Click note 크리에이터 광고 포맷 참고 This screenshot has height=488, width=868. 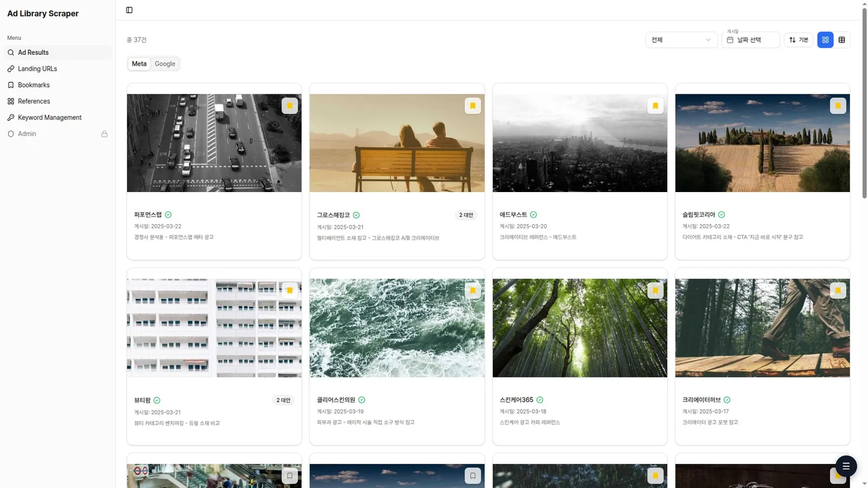[x=710, y=422]
